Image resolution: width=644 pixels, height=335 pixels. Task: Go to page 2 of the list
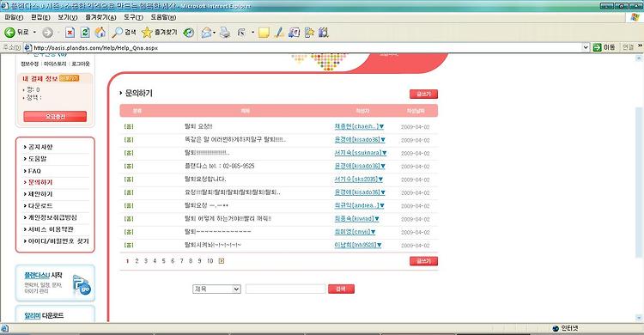click(x=137, y=260)
